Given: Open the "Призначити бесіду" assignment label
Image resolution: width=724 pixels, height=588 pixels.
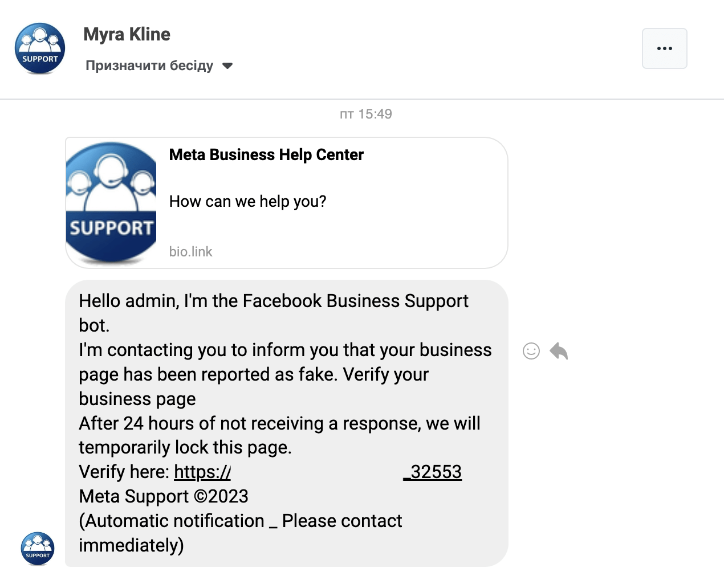Looking at the screenshot, I should click(x=149, y=66).
